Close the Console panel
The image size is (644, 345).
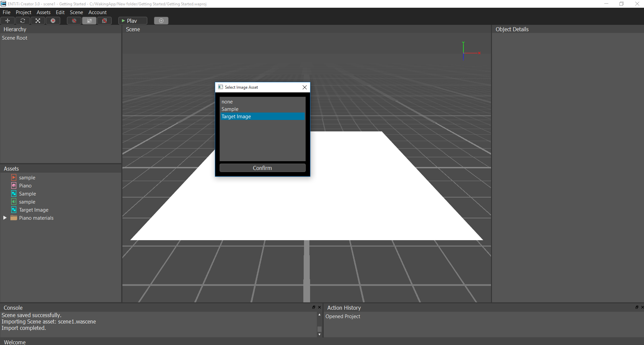coord(319,307)
